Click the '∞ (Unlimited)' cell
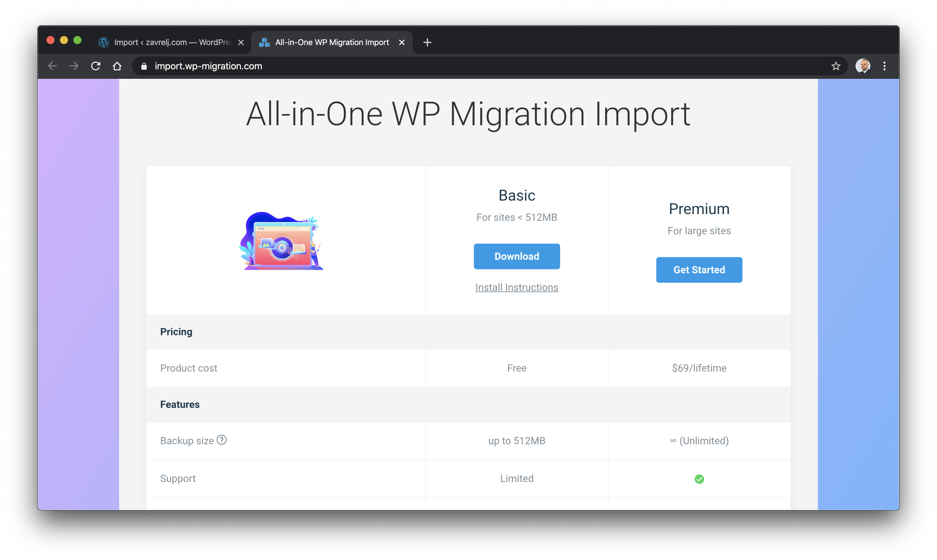Screen dimensions: 937x560 click(x=699, y=441)
